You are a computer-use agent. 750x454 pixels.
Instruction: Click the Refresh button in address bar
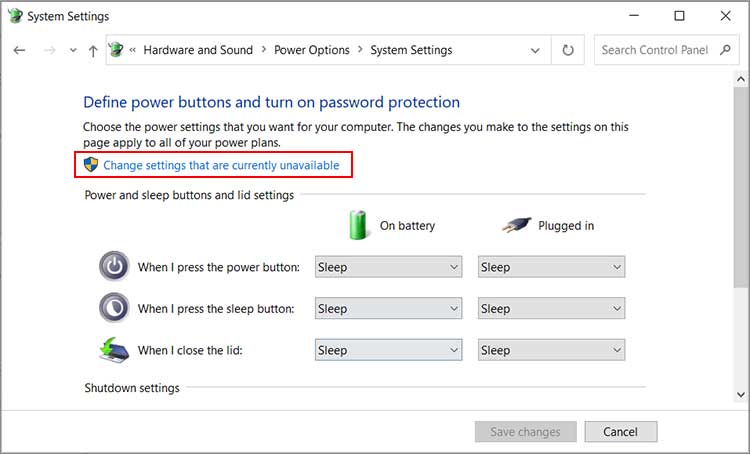(x=568, y=50)
